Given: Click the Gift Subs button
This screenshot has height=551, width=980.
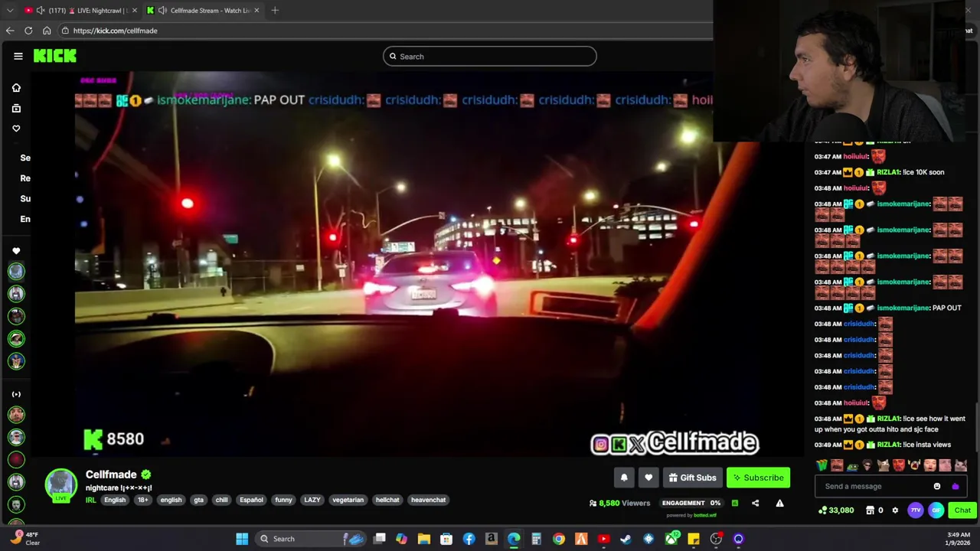Looking at the screenshot, I should coord(692,478).
